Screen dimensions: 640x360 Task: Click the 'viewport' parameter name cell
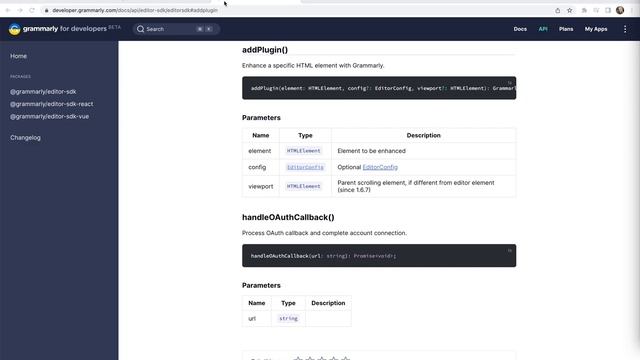coord(260,186)
